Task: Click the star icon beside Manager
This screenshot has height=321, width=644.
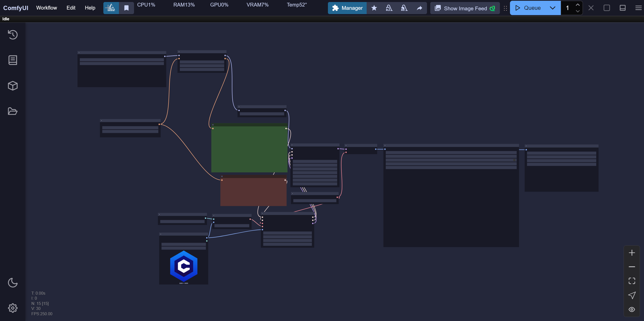Action: click(x=374, y=8)
